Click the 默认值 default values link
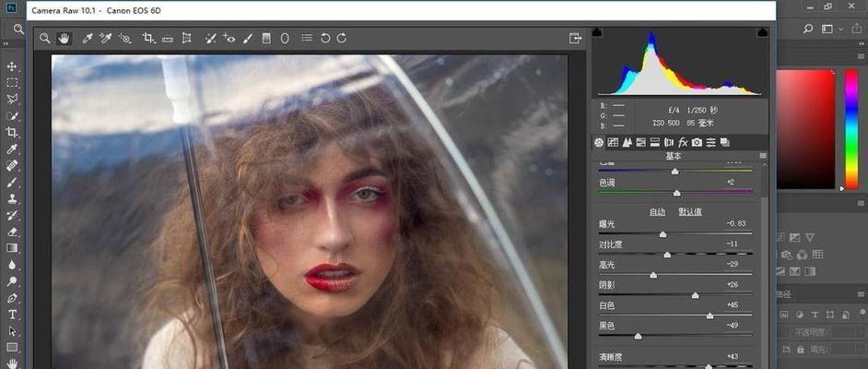Viewport: 868px width, 369px height. (x=690, y=211)
